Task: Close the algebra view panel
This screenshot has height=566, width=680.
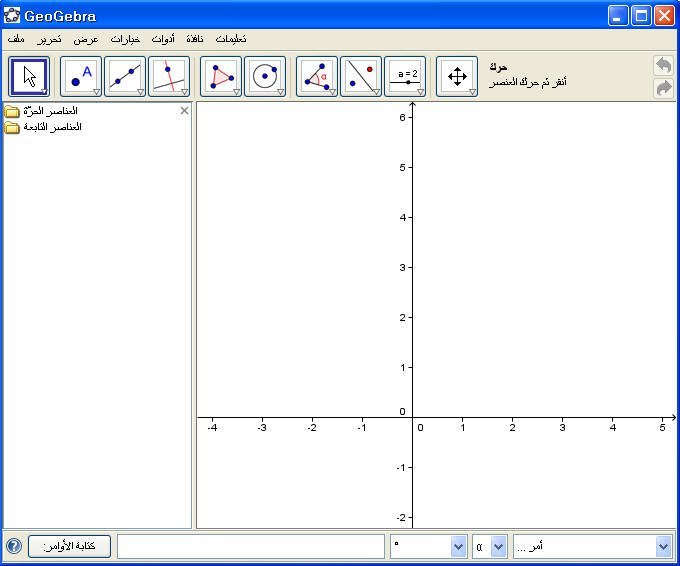Action: point(184,111)
